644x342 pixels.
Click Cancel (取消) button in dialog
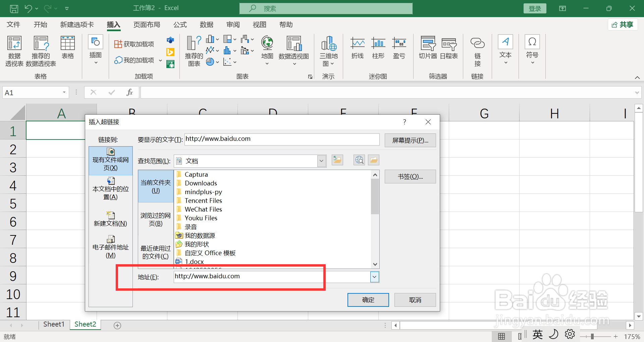click(415, 300)
